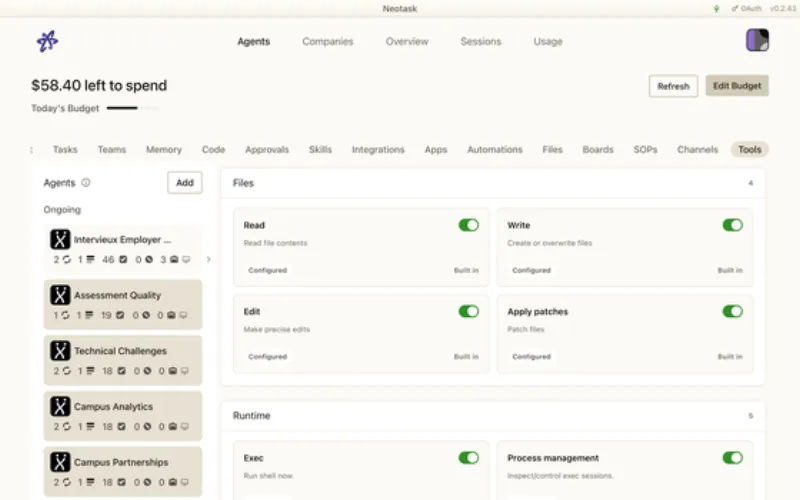The height and width of the screenshot is (500, 800).
Task: Click the OAuth key indicator in title bar
Action: tap(746, 9)
